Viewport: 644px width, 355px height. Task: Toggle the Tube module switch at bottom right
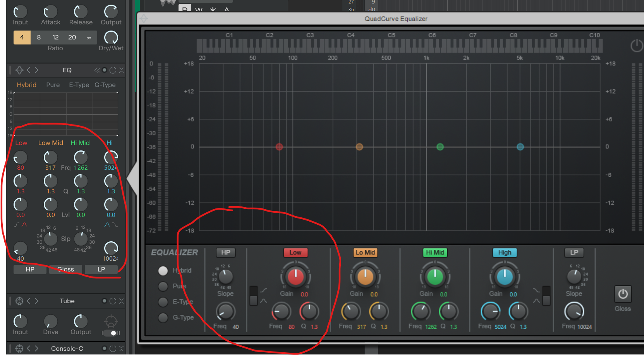click(x=111, y=333)
